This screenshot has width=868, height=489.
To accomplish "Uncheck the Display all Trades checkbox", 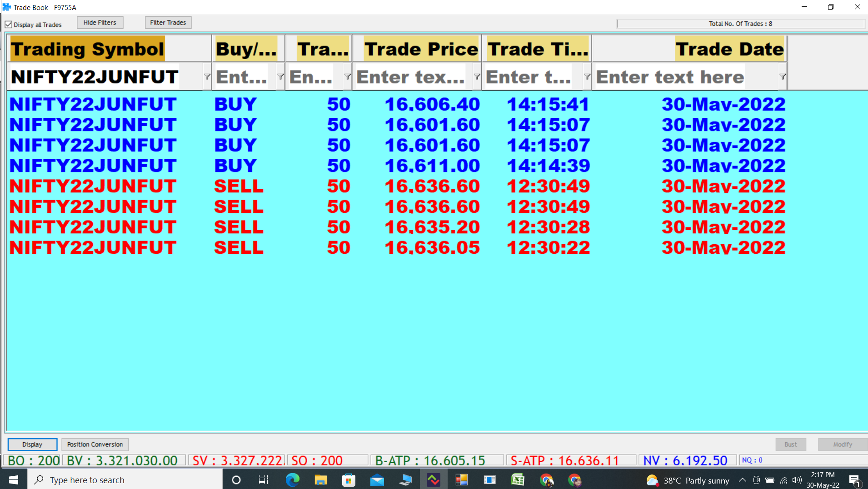I will [x=9, y=25].
